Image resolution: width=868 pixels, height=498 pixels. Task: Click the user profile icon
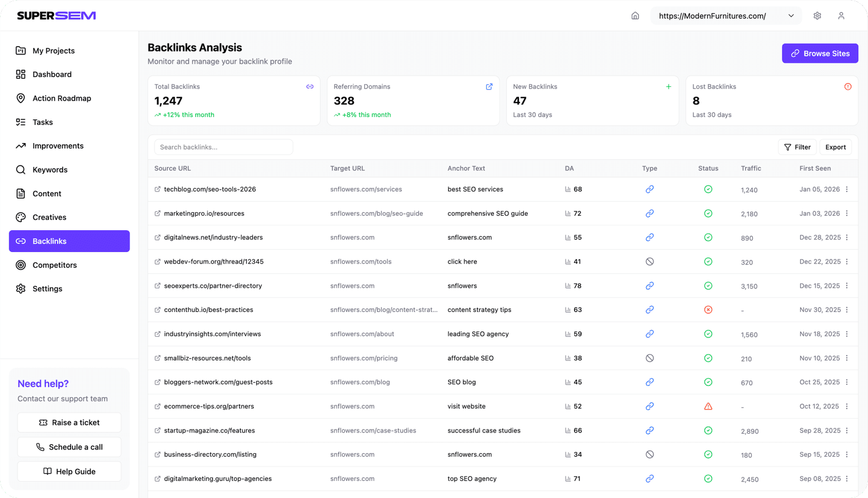click(x=841, y=15)
